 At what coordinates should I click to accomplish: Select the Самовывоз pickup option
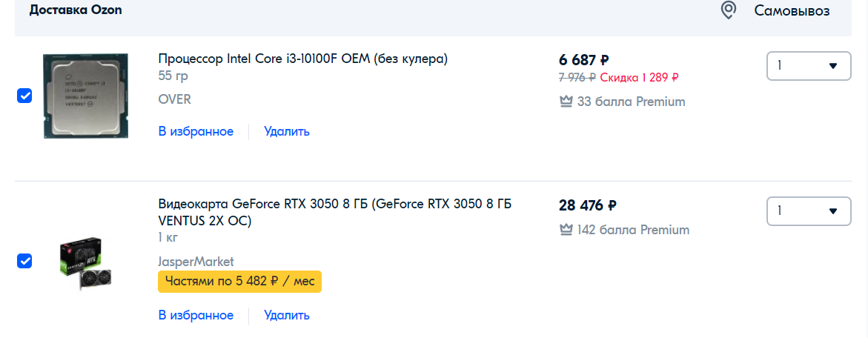click(792, 10)
